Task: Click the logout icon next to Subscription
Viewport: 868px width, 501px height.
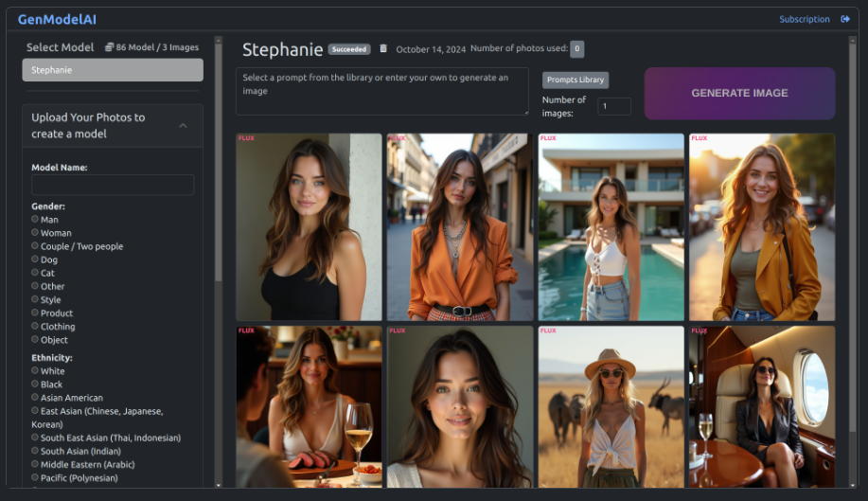Action: click(x=844, y=19)
